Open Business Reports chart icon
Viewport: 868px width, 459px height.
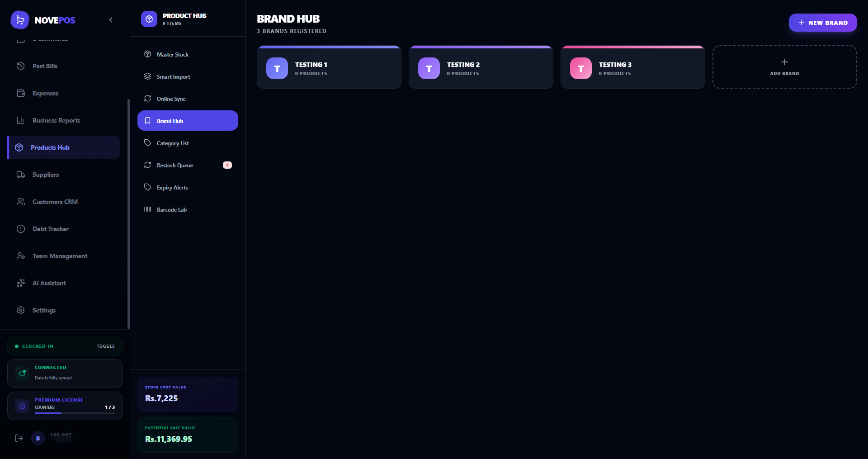[21, 120]
